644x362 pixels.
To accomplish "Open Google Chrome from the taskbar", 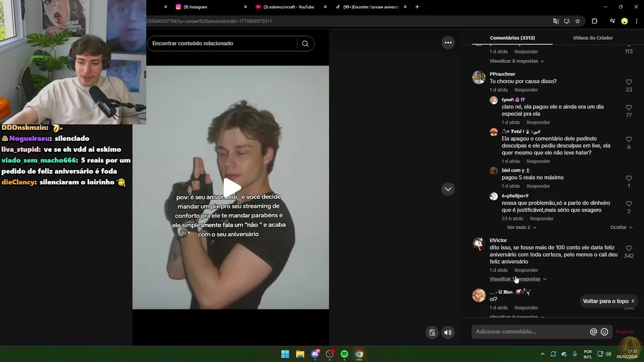I will coord(359,354).
